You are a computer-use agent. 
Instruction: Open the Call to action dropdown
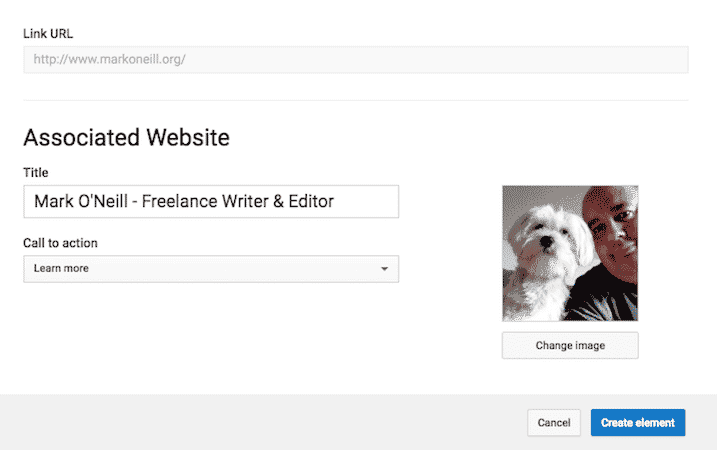click(211, 269)
